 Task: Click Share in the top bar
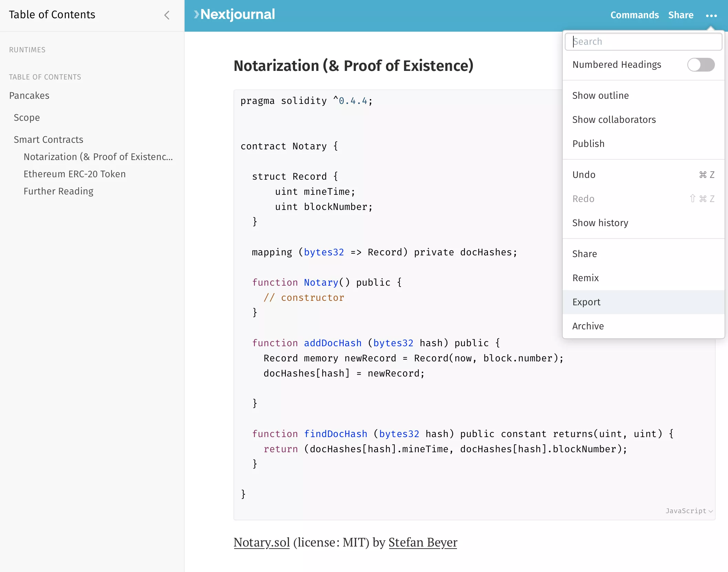point(681,15)
